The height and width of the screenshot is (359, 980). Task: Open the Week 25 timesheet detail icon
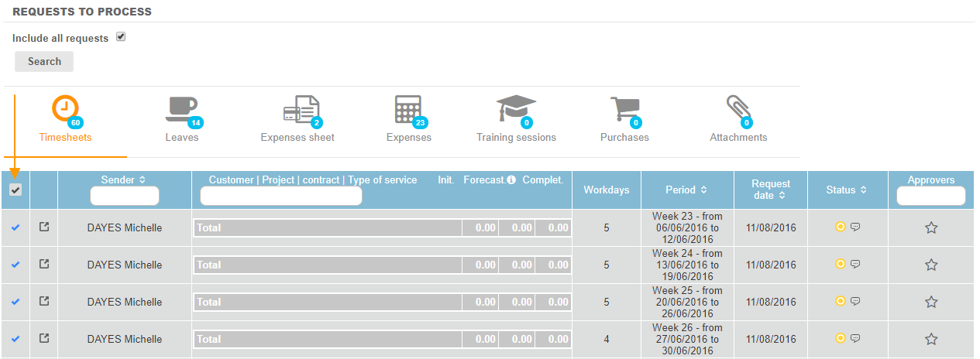pos(44,302)
